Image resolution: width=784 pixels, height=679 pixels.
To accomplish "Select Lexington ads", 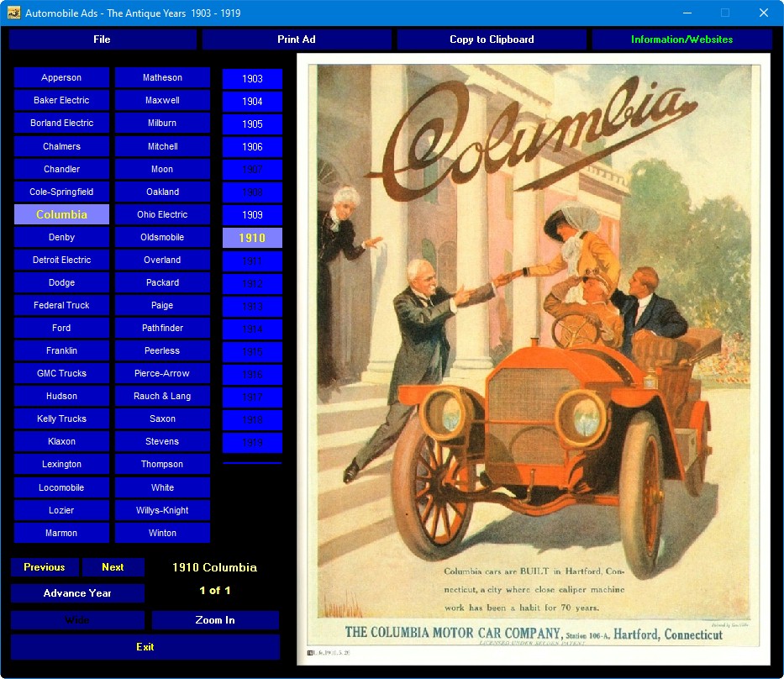I will tap(61, 464).
